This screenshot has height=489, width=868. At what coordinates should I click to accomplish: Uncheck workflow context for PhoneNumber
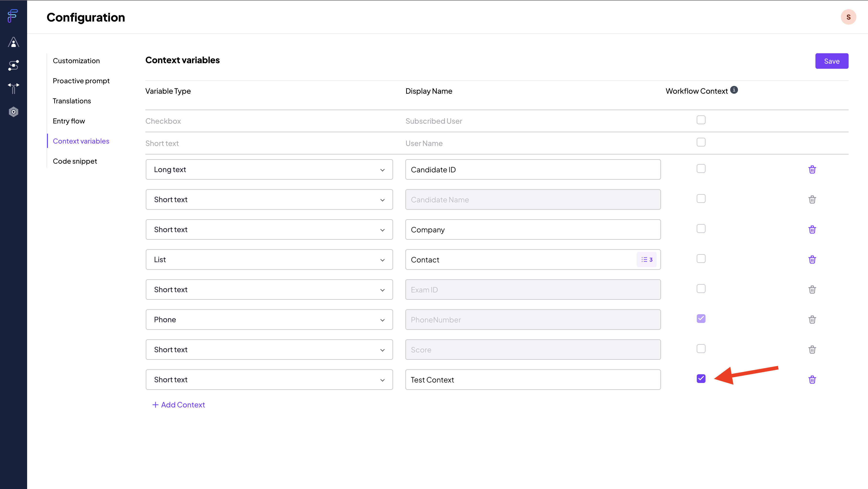point(701,318)
